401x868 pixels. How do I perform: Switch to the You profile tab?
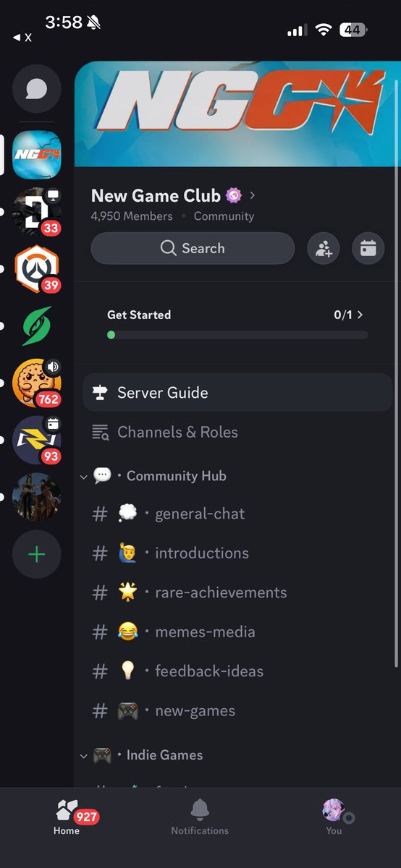pyautogui.click(x=334, y=818)
